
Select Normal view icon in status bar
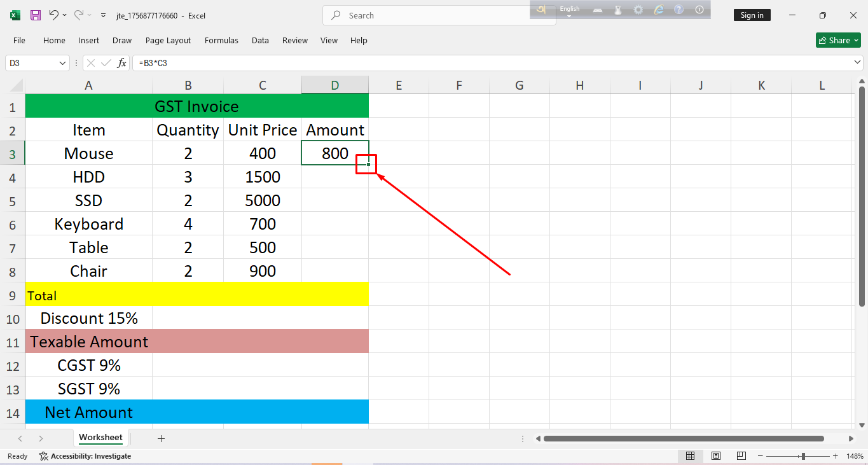[690, 456]
